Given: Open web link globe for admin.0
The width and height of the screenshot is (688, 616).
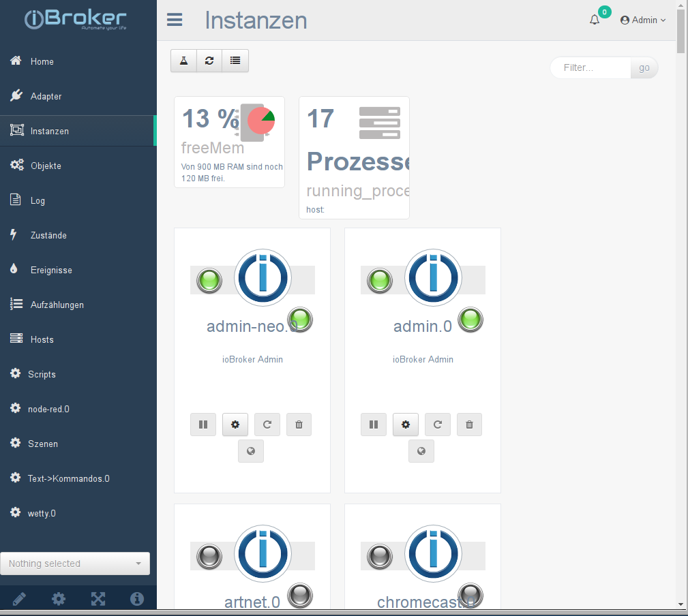Looking at the screenshot, I should click(x=421, y=451).
